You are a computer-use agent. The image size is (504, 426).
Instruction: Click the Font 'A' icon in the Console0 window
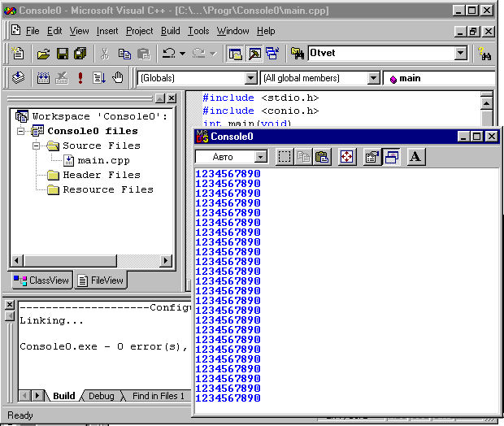point(416,157)
